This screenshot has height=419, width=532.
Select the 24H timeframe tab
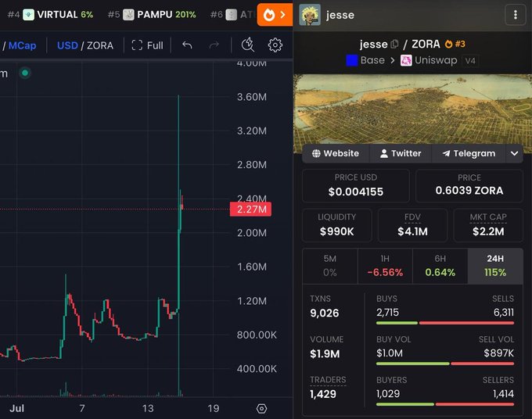coord(495,266)
